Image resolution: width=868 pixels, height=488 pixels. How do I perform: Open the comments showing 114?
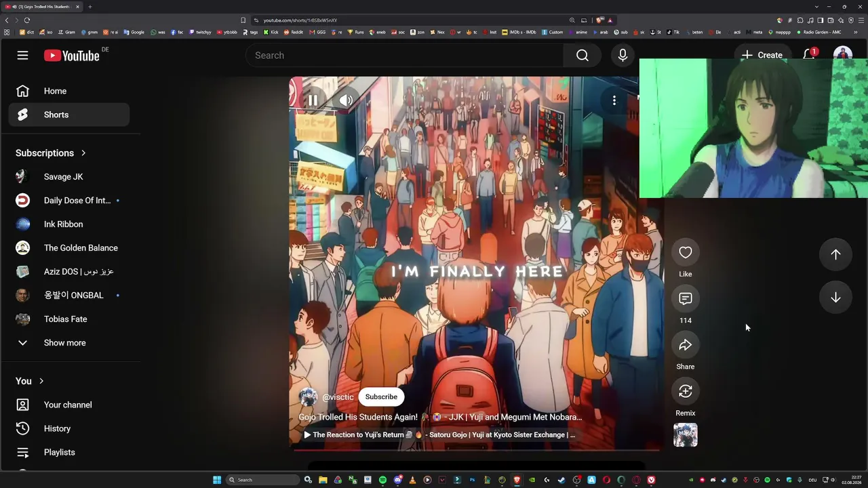point(686,299)
